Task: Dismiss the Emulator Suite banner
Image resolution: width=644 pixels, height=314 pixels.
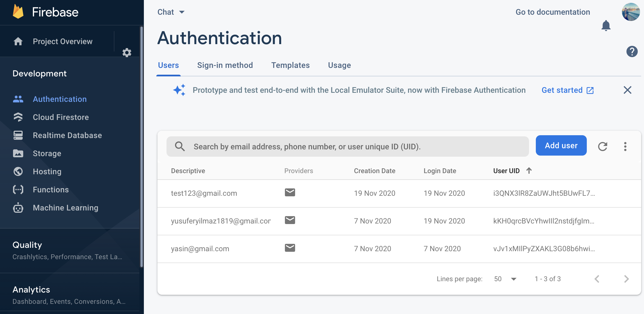Action: (x=627, y=90)
